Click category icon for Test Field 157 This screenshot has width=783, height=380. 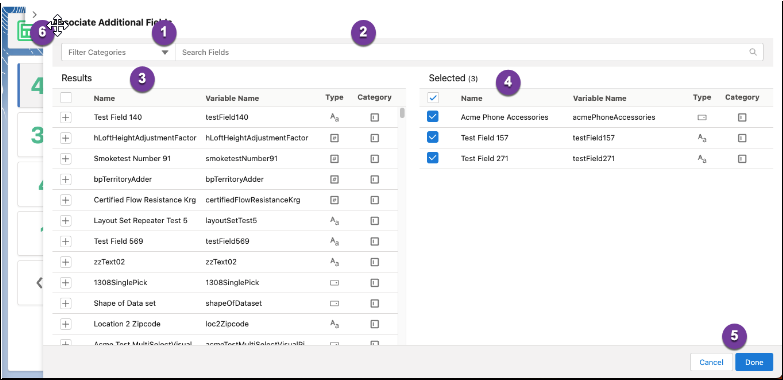click(x=742, y=138)
